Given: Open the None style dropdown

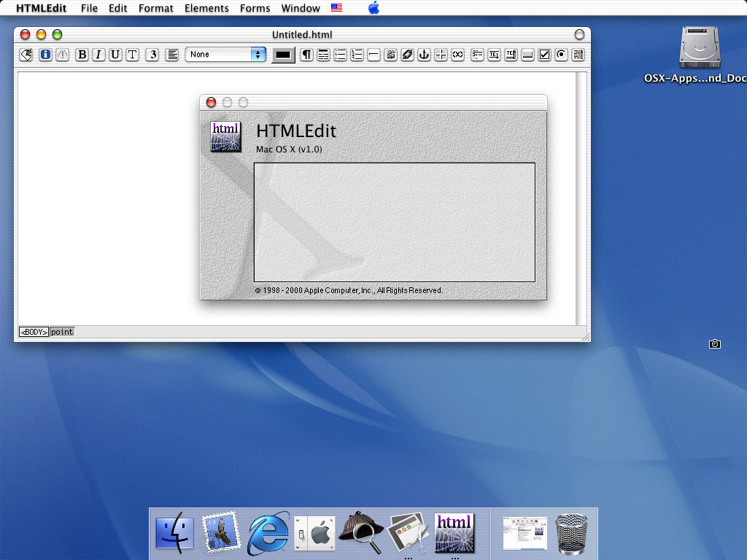Looking at the screenshot, I should pyautogui.click(x=225, y=54).
